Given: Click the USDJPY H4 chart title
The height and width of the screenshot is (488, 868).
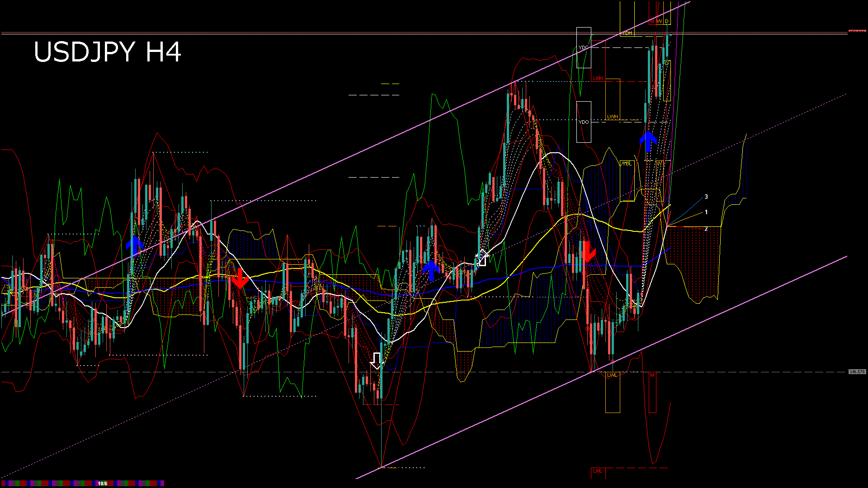Looking at the screenshot, I should coord(108,52).
